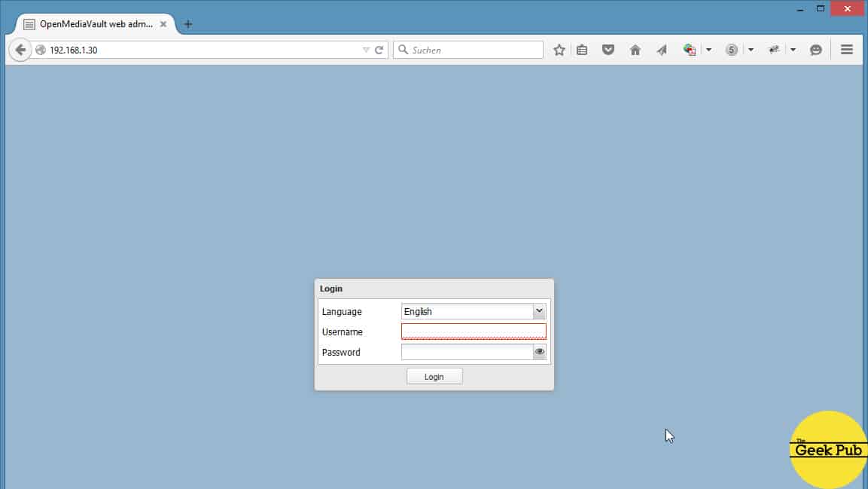
Task: Go to the browser home page icon
Action: (x=635, y=50)
